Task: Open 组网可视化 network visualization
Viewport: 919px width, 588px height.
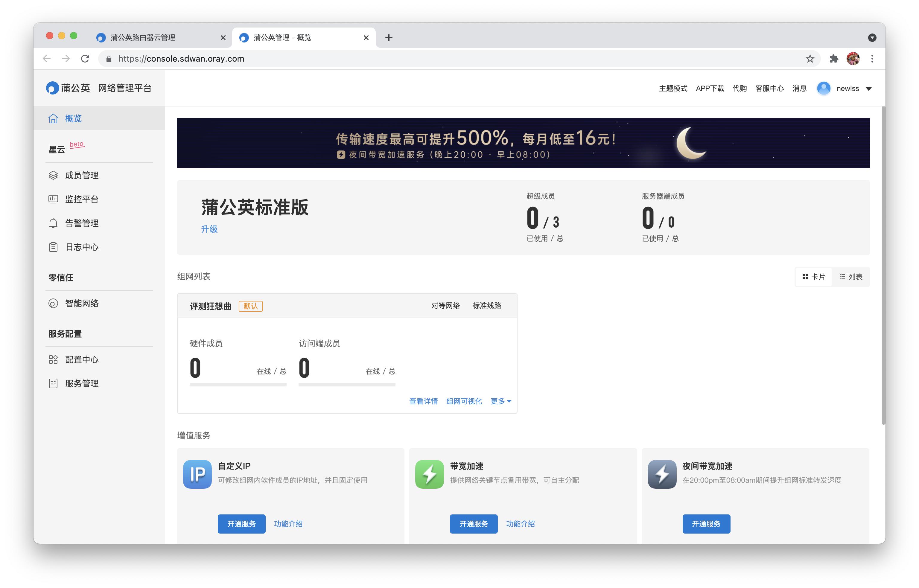Action: (x=464, y=401)
